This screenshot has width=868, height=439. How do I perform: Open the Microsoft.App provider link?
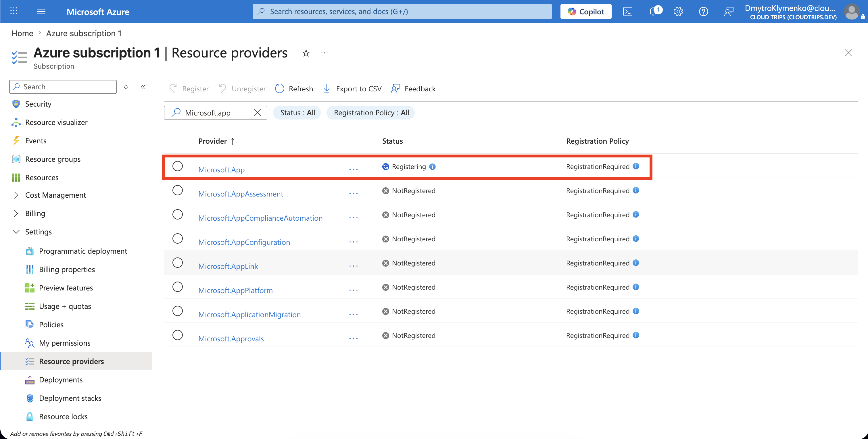click(x=221, y=170)
